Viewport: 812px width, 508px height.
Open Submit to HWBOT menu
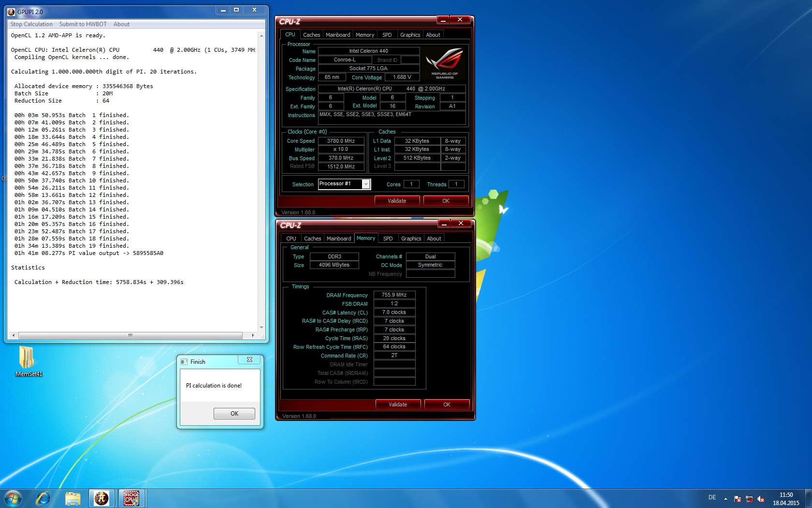click(x=83, y=24)
